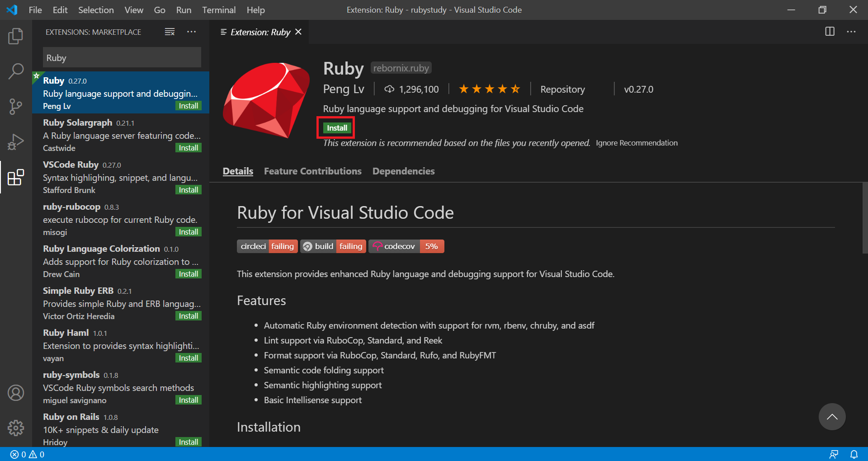This screenshot has width=868, height=461.
Task: Switch to the Details tab
Action: [x=238, y=171]
